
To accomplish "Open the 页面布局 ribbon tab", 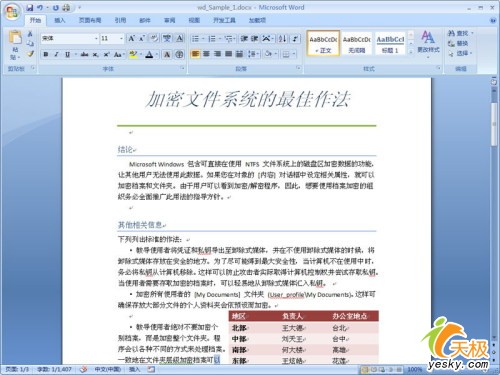I will coord(90,20).
